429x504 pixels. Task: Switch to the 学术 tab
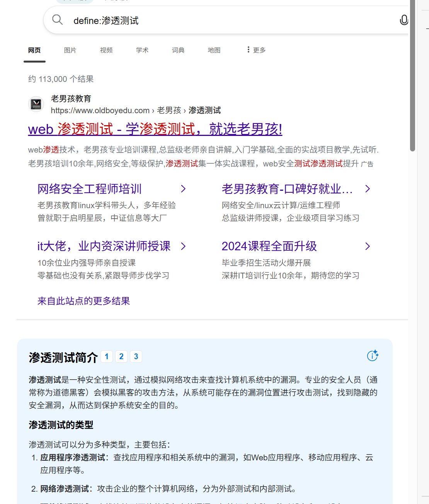coord(142,50)
